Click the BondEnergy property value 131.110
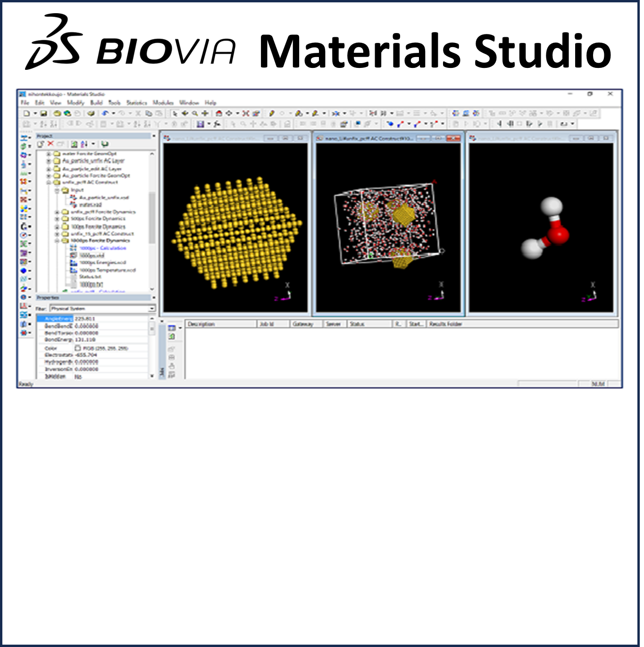Screen dimensions: 644x647 pos(85,340)
